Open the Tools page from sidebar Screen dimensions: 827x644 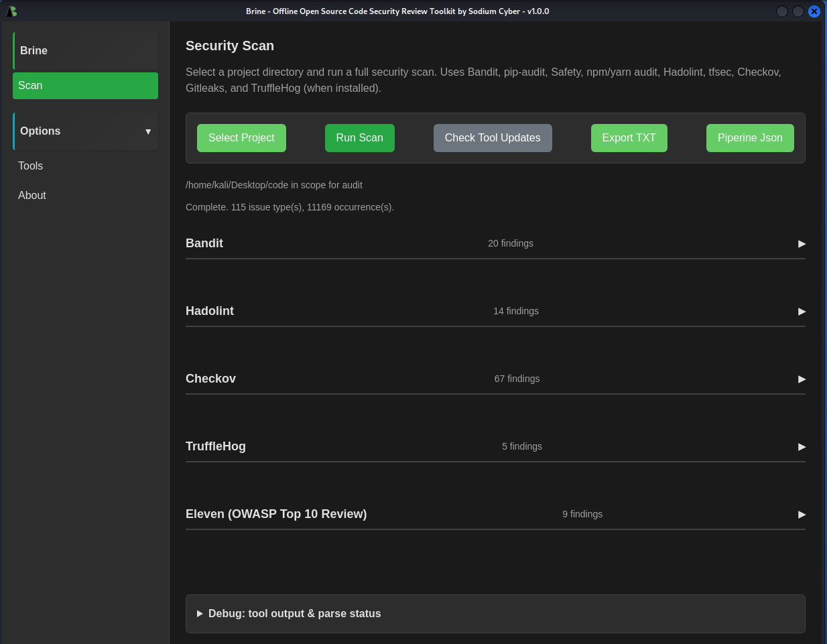tap(31, 166)
